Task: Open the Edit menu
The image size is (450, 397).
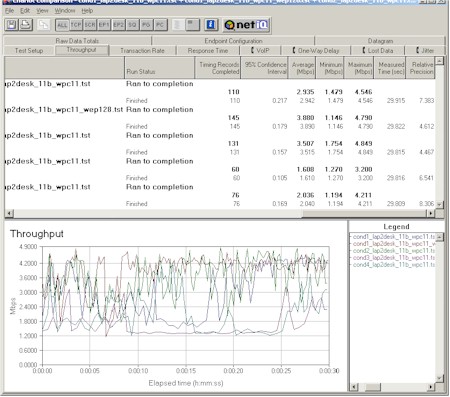Action: (x=25, y=11)
